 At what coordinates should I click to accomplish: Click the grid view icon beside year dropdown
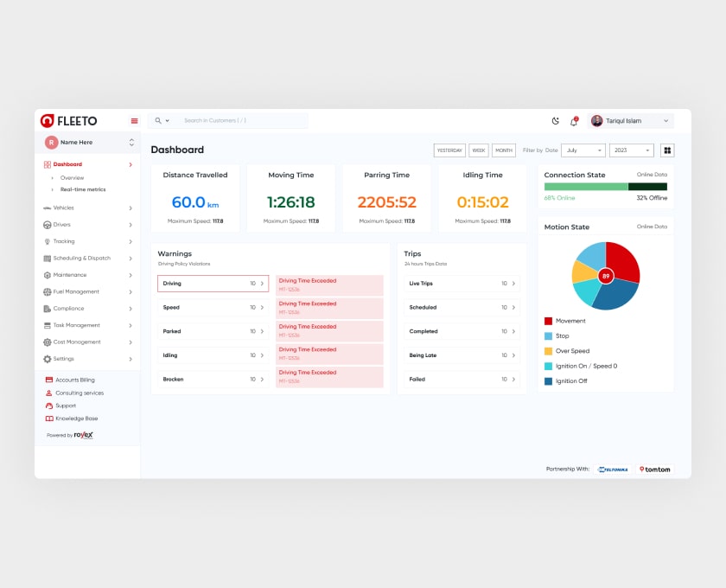[666, 150]
